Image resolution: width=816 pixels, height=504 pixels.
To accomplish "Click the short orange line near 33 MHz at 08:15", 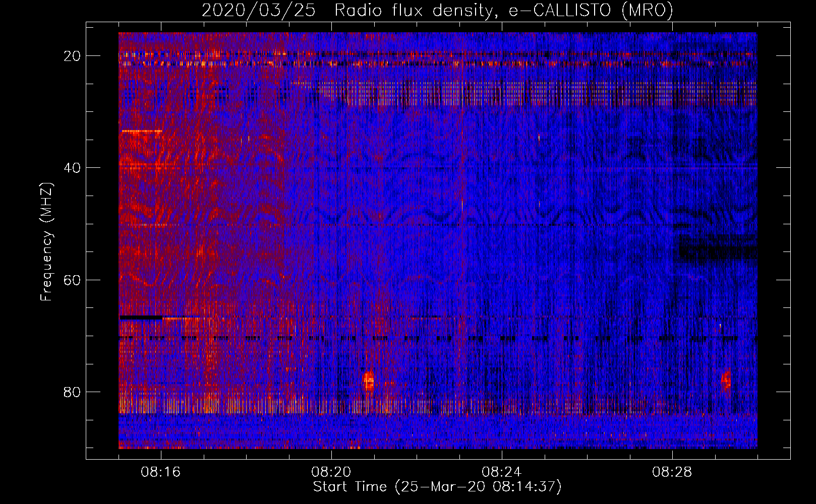I will (142, 131).
